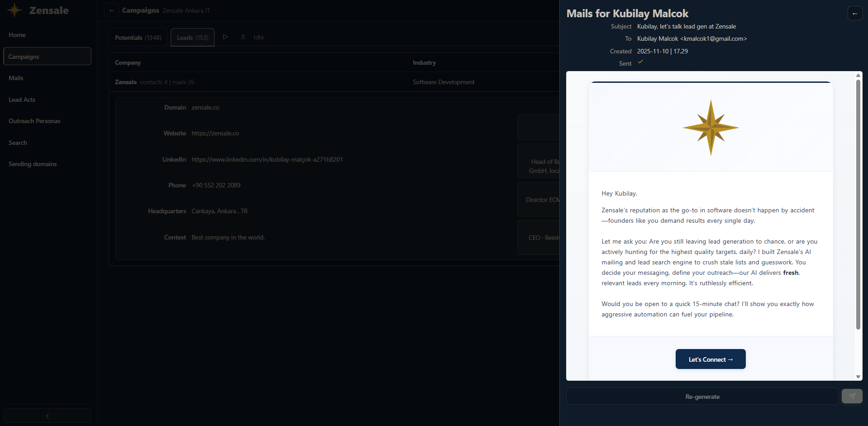Click the phone number +90 552 202 2089
Image resolution: width=868 pixels, height=426 pixels.
[216, 185]
